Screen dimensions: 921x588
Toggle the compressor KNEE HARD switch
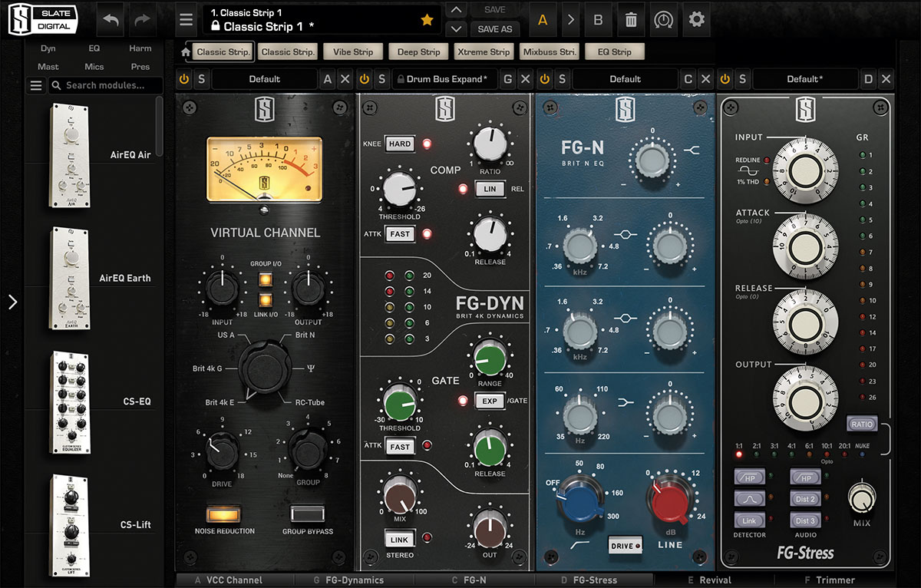pos(400,144)
